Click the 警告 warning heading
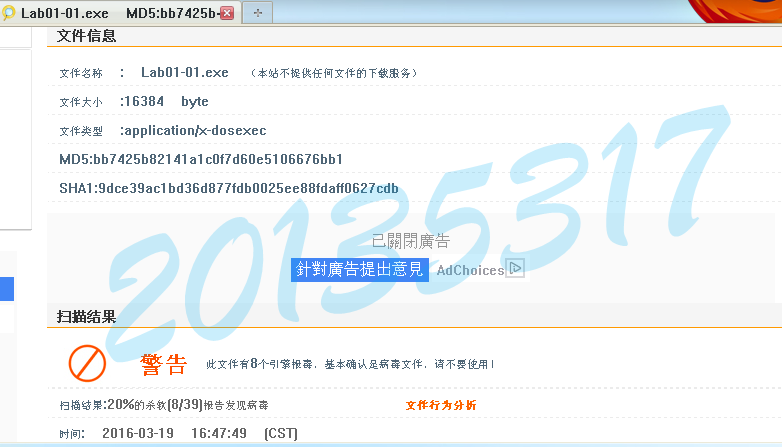This screenshot has width=782, height=447. click(163, 365)
